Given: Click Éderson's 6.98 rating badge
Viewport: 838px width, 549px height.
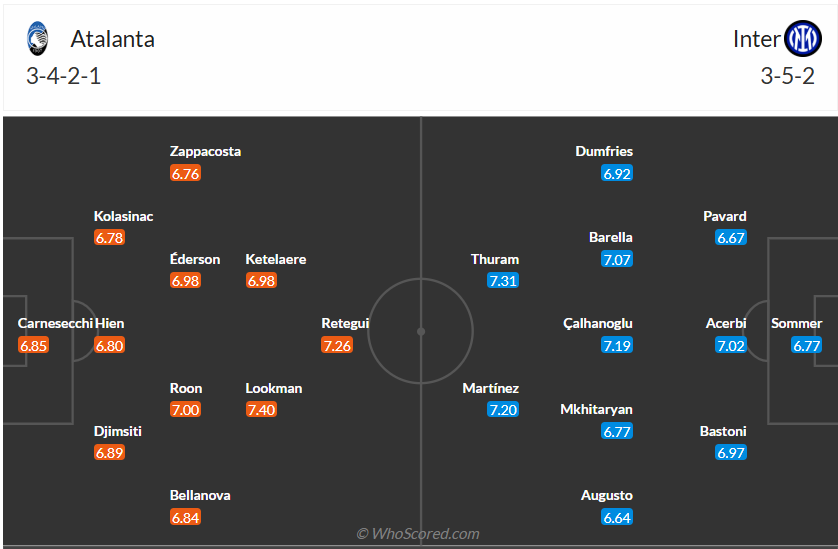Looking at the screenshot, I should point(186,281).
